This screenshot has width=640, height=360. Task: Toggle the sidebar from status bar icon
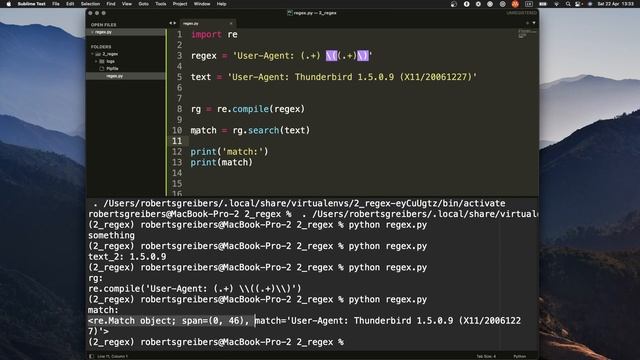click(x=91, y=356)
